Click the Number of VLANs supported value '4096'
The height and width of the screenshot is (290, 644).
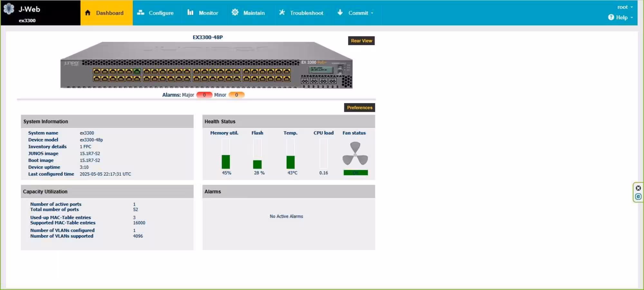click(x=138, y=236)
